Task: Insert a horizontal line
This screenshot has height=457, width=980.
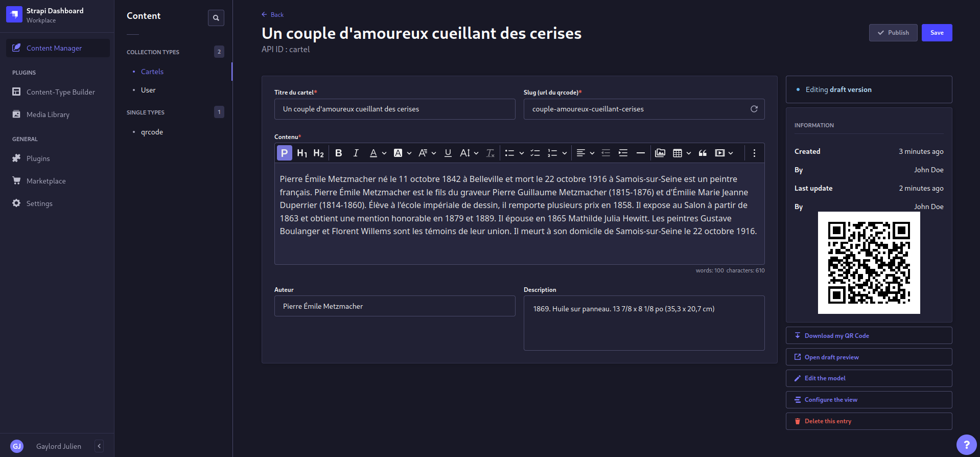Action: [x=640, y=153]
